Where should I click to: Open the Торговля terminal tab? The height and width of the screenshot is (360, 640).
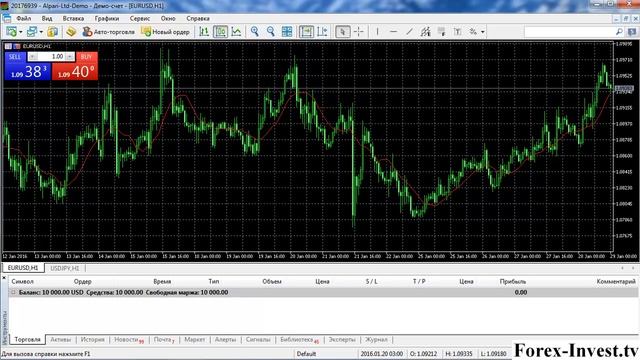[x=27, y=340]
